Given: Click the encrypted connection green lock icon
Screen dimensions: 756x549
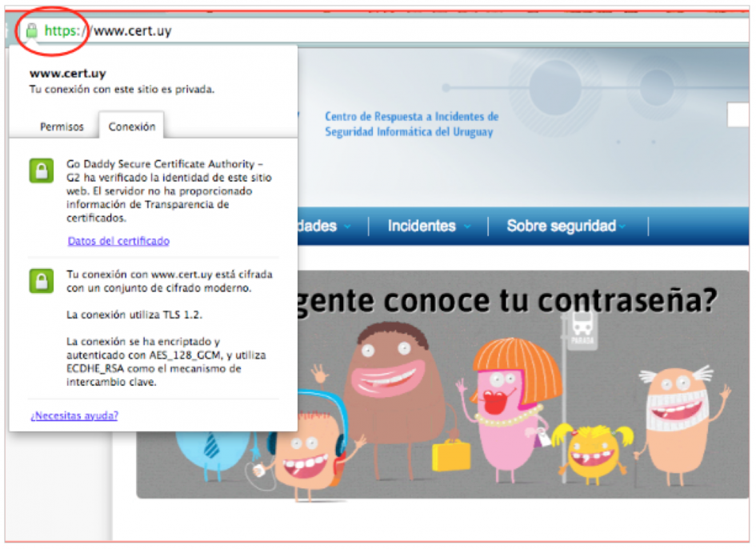Looking at the screenshot, I should tap(42, 281).
